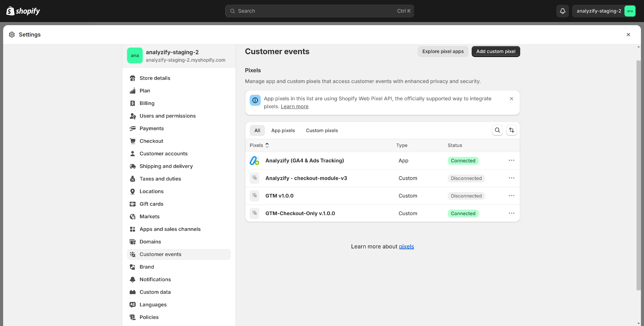Click the Gift cards icon
The image size is (644, 326).
(132, 204)
